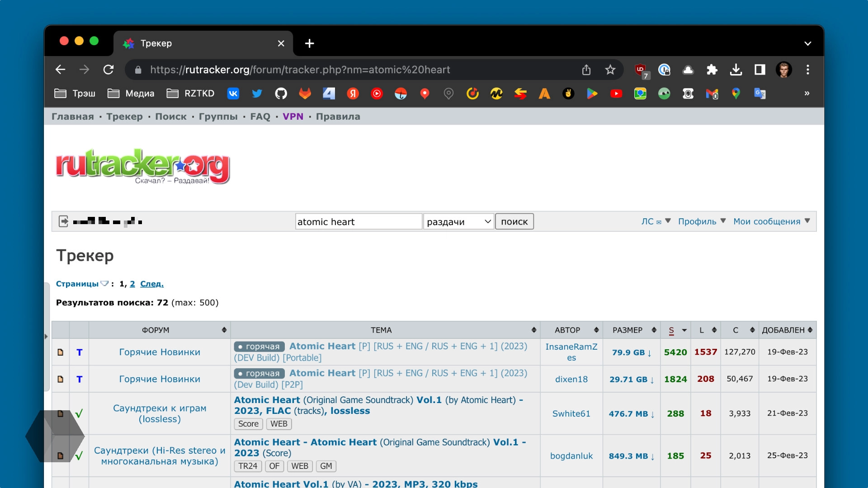Open the раздачи search type dropdown

tap(458, 221)
